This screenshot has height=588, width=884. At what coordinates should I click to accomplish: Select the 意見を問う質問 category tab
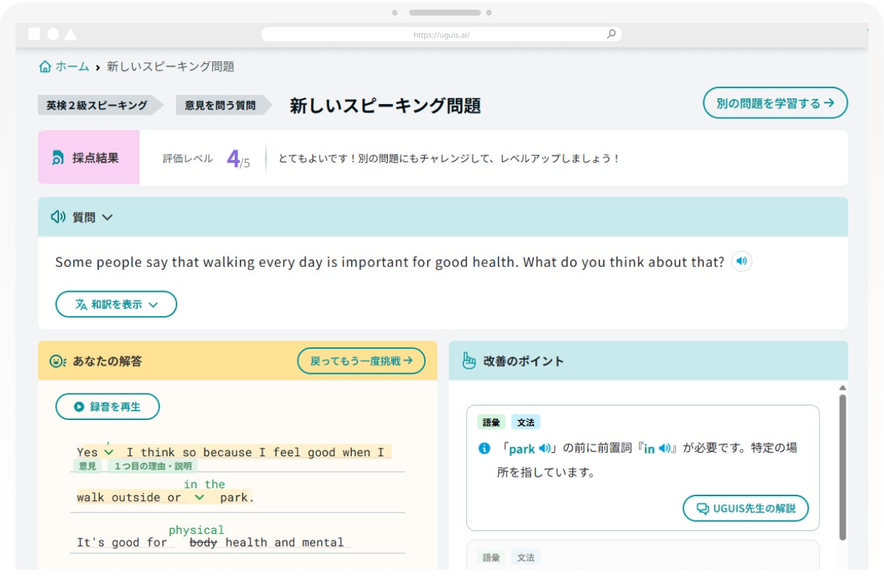tap(220, 105)
